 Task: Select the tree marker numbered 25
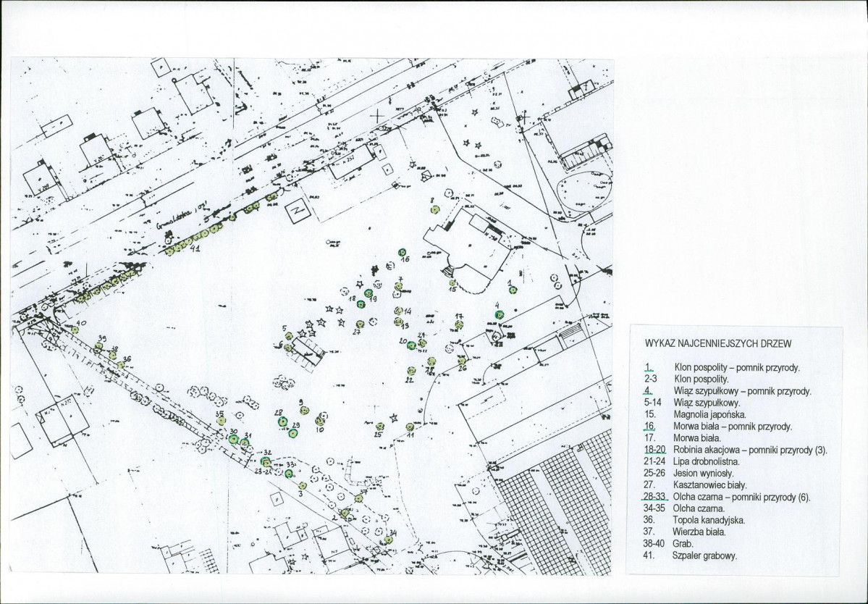(x=380, y=427)
